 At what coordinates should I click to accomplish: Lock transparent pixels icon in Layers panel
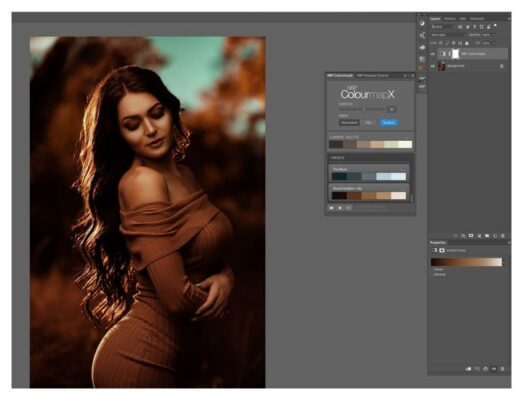pos(441,43)
